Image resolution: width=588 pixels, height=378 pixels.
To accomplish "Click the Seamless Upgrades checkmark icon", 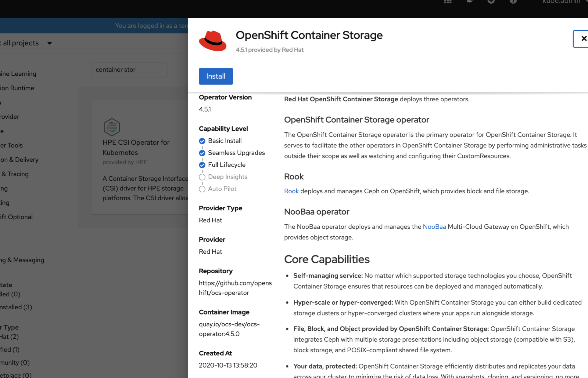I will click(x=202, y=153).
